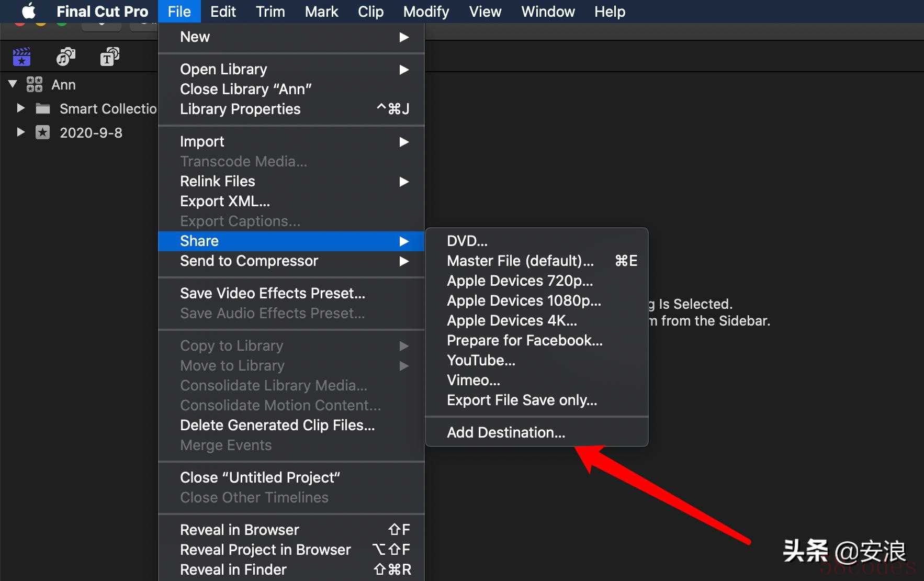Choose Reveal Project in Browser

[x=291, y=550]
